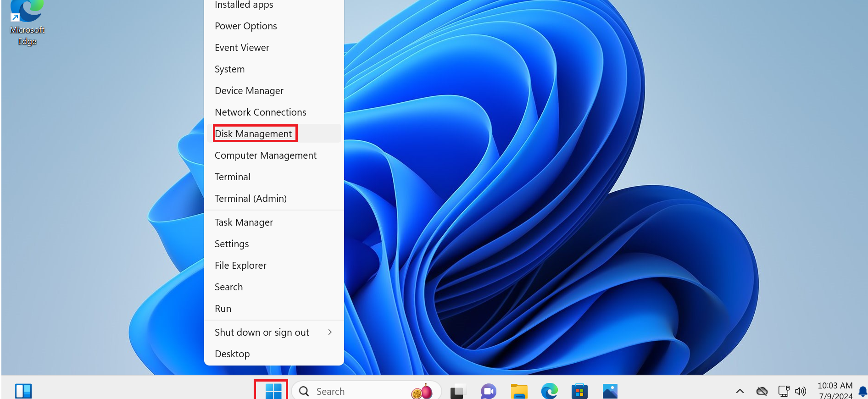Select Run in the context menu

(274, 308)
